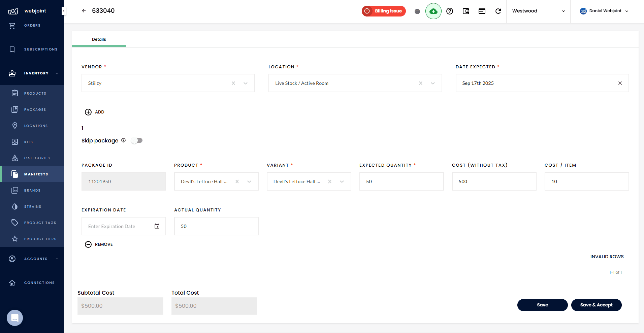Screen dimensions: 644x333
Task: Select the Manifests icon in the sidebar
Action: [x=15, y=174]
